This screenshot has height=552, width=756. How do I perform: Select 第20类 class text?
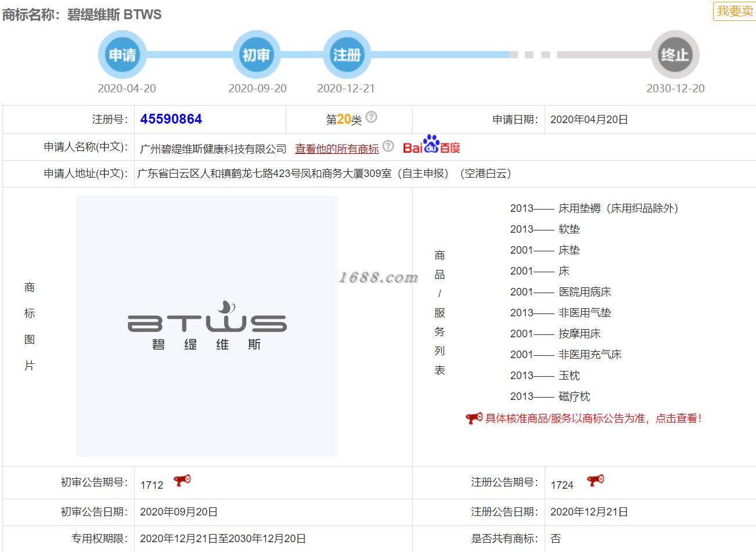[344, 120]
